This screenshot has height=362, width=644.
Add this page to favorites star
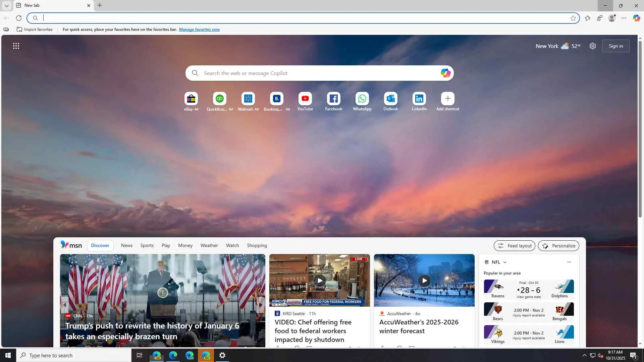point(573,18)
